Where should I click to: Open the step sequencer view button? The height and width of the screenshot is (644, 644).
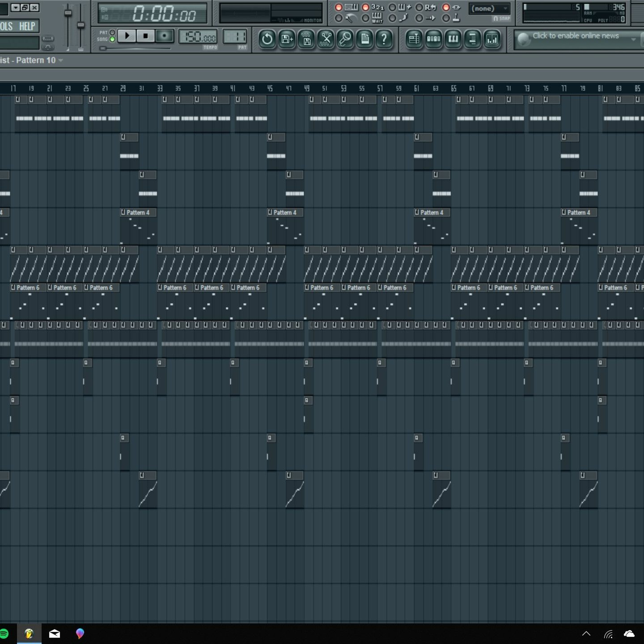coord(433,39)
